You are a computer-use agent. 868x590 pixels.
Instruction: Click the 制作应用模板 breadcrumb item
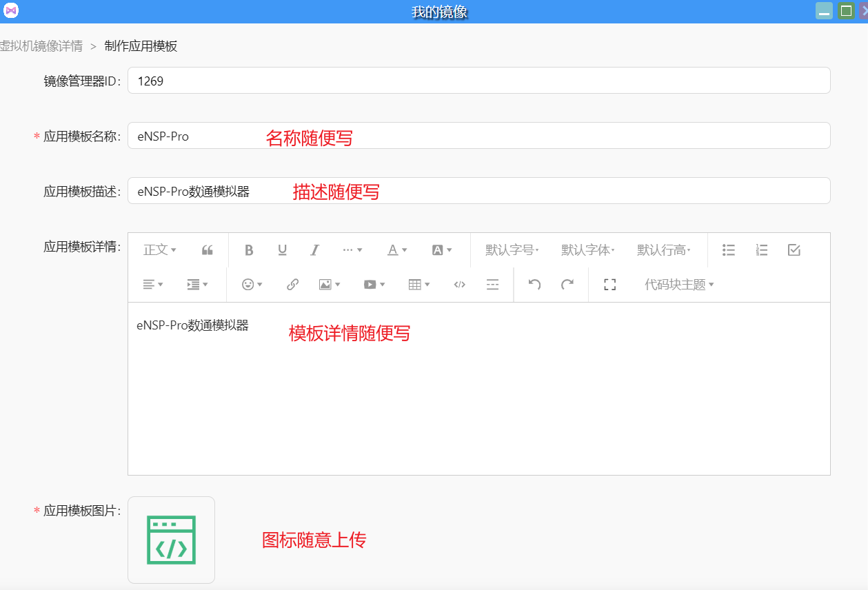point(141,46)
